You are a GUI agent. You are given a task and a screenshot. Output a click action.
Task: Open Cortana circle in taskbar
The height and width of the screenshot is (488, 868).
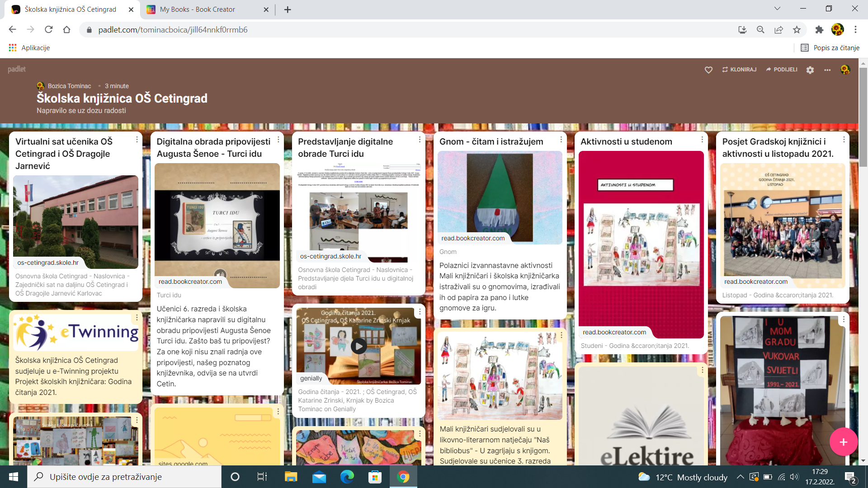pos(235,477)
